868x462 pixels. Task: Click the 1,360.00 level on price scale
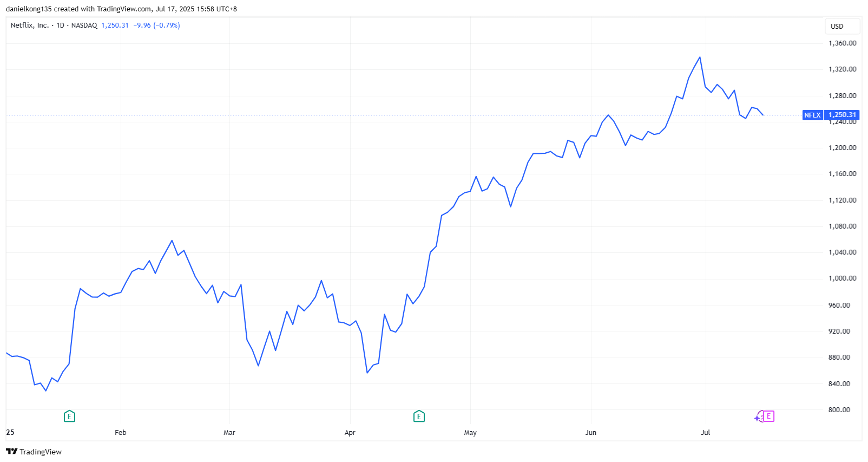(x=843, y=43)
